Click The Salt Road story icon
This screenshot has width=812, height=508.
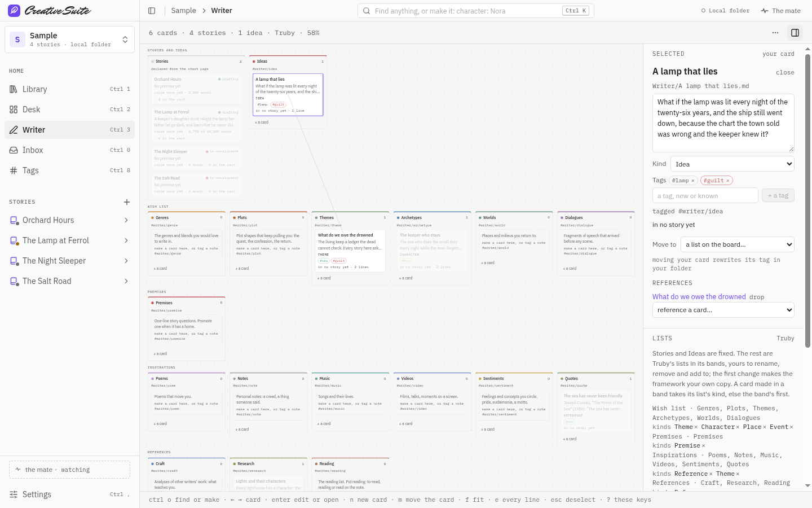[14, 281]
